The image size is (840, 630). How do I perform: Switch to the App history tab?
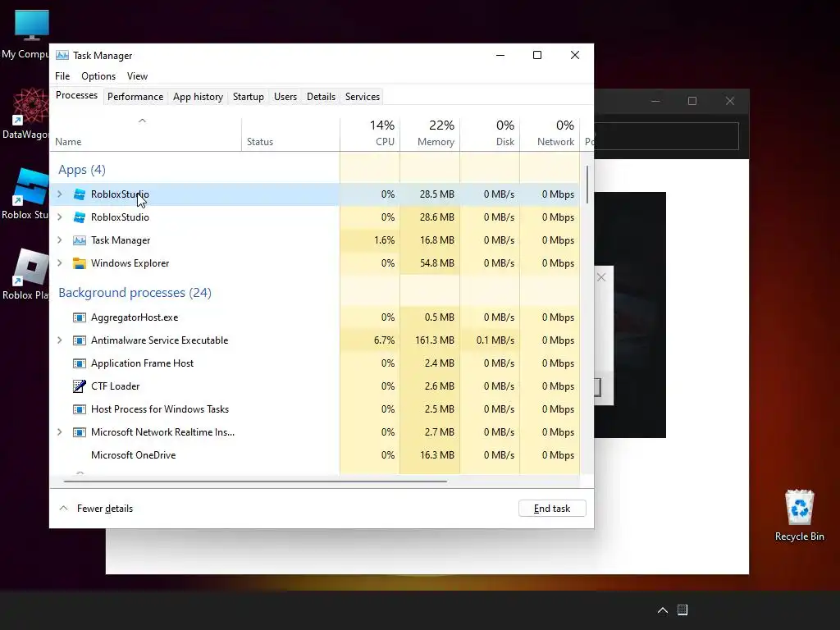tap(198, 97)
